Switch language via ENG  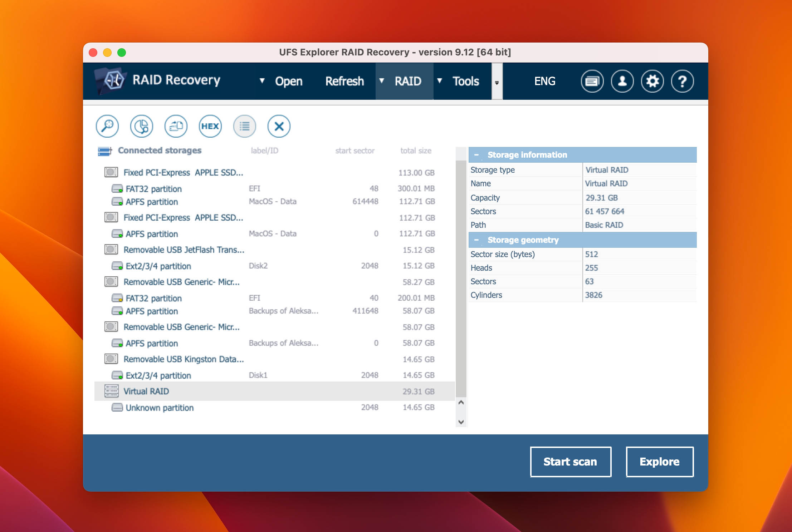(x=545, y=81)
